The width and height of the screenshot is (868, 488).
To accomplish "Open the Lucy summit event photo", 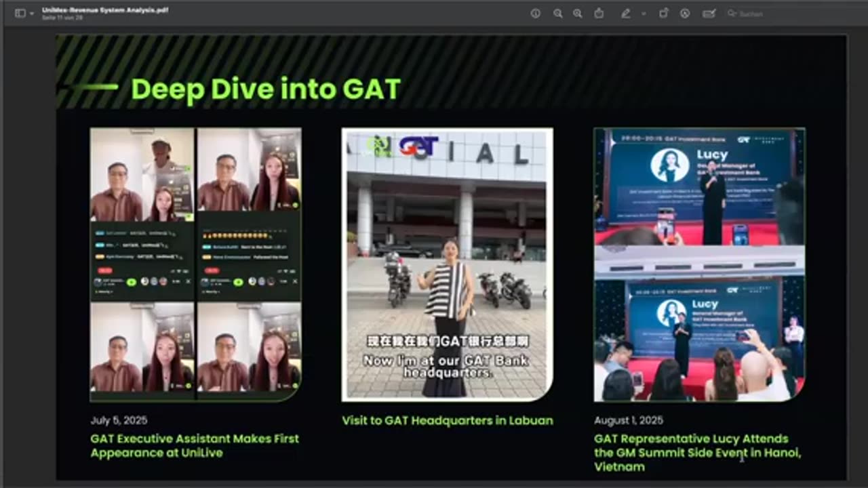I will (699, 264).
